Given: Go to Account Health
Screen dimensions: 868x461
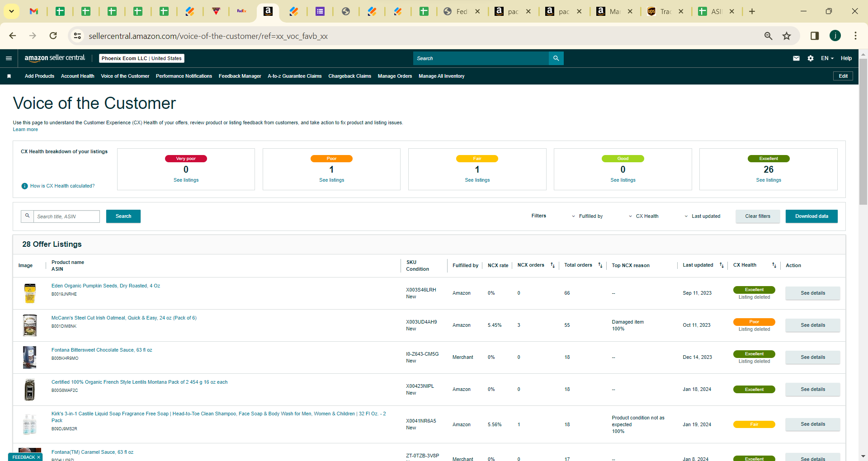Looking at the screenshot, I should [78, 76].
